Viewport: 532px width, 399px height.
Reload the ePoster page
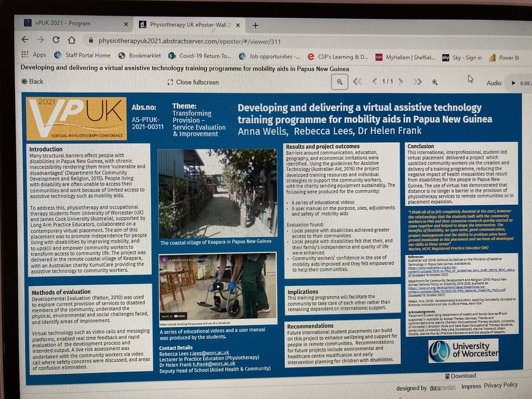(56, 40)
